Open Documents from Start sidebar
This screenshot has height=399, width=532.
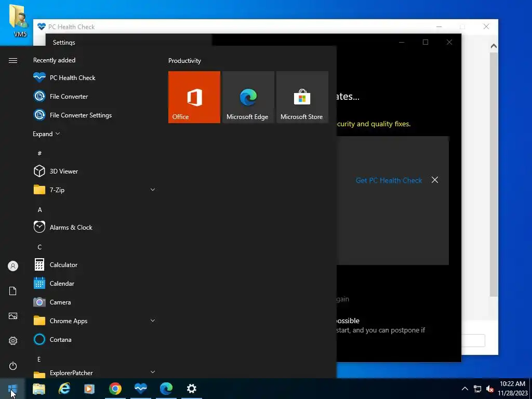point(13,291)
